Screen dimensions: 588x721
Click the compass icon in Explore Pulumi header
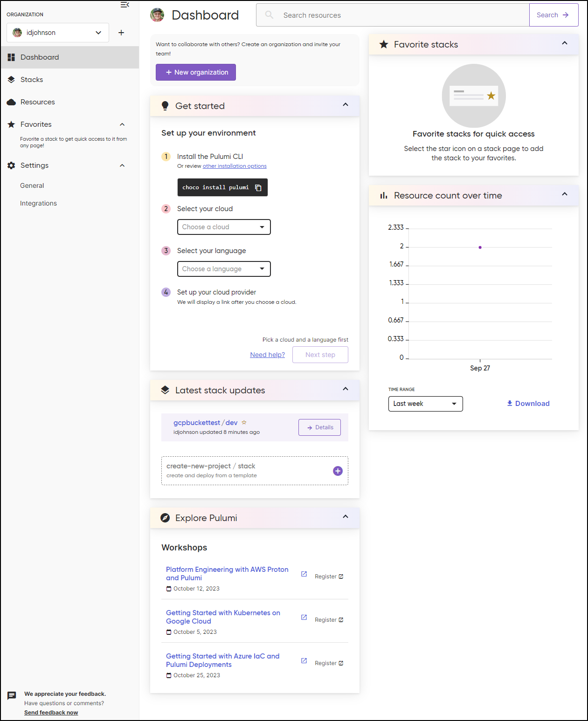point(165,518)
